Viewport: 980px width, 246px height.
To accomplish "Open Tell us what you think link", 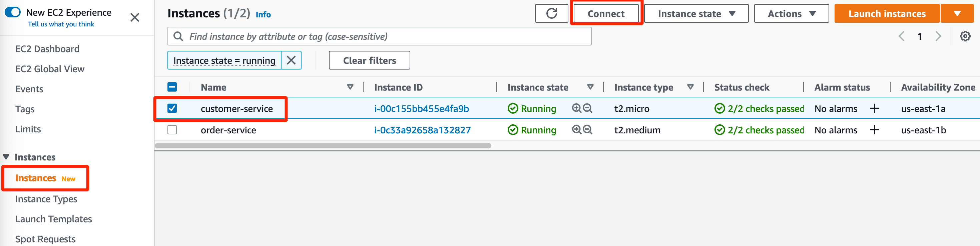I will 61,24.
